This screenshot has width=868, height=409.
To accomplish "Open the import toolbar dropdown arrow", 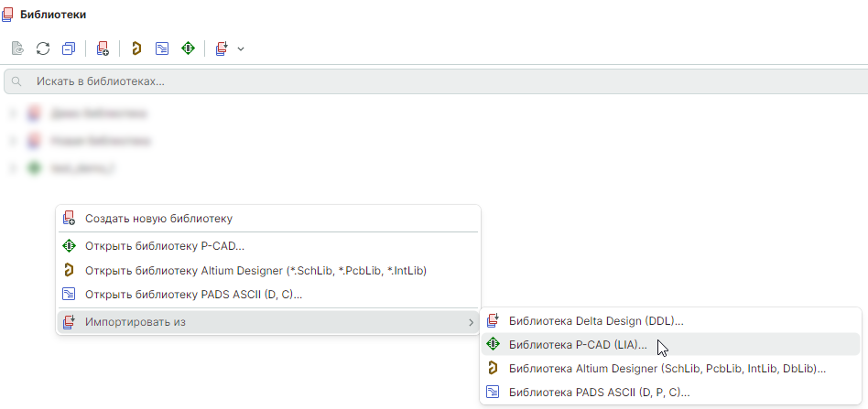I will (x=241, y=48).
